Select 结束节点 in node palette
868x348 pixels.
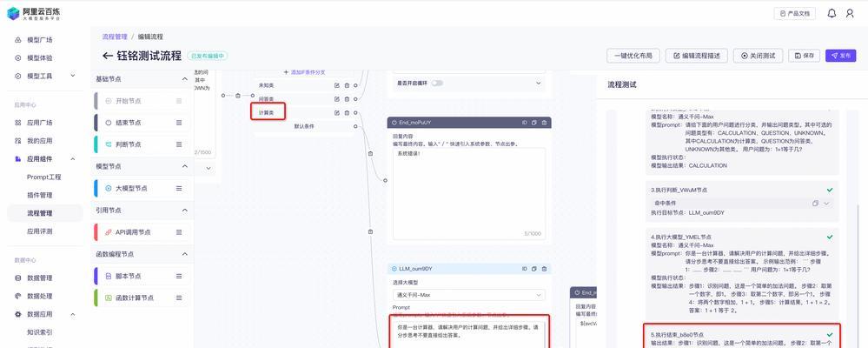coord(143,123)
